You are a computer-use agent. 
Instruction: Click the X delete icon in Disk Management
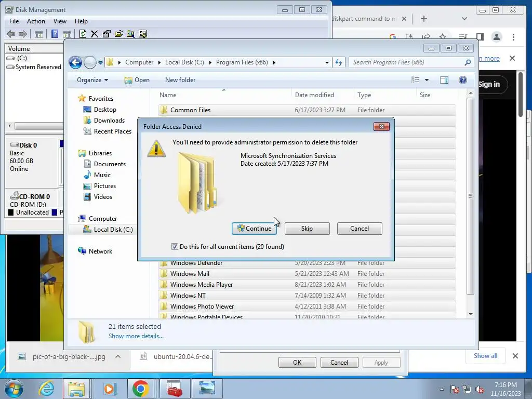[95, 34]
